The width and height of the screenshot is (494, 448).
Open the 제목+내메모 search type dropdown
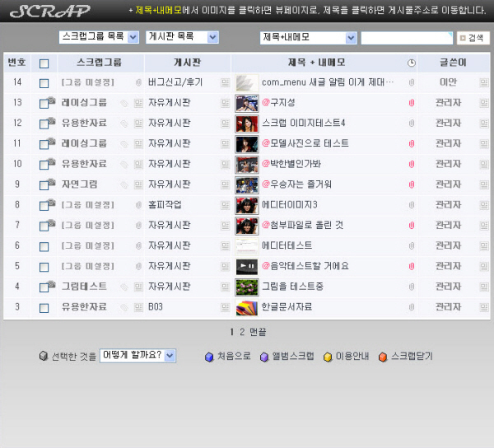(x=308, y=38)
